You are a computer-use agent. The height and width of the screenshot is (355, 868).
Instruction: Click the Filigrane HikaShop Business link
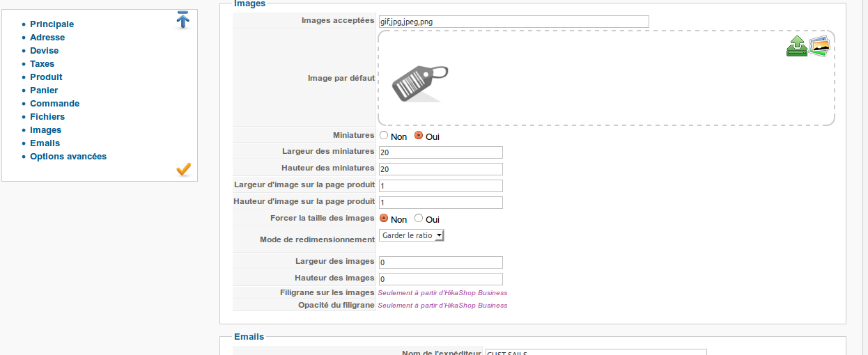[442, 293]
